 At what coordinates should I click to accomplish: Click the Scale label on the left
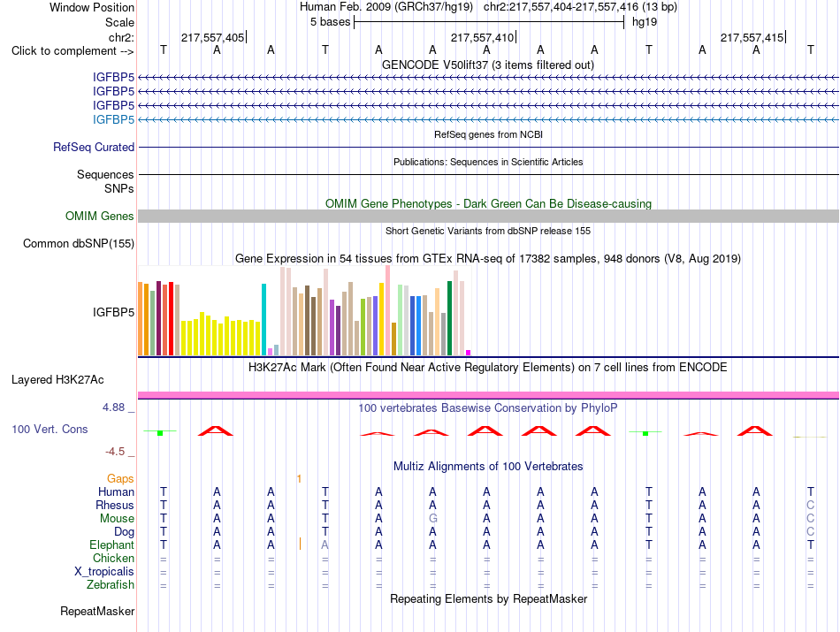coord(119,22)
